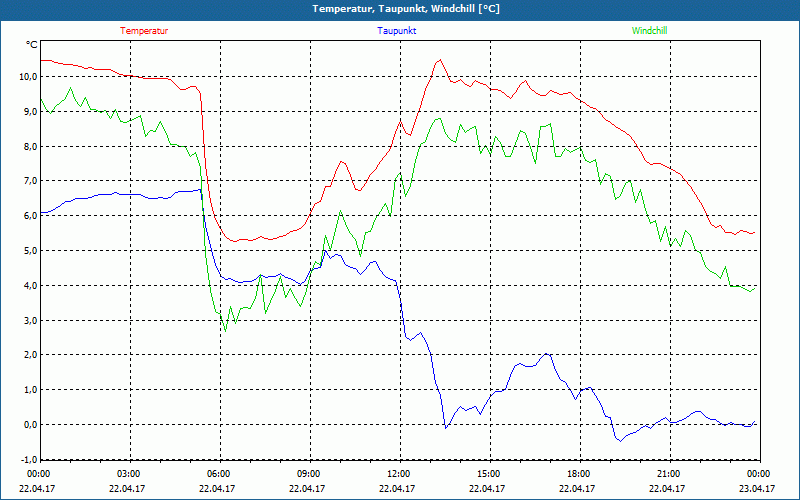
Task: Click the '5,0' y-axis value
Action: tap(30, 251)
